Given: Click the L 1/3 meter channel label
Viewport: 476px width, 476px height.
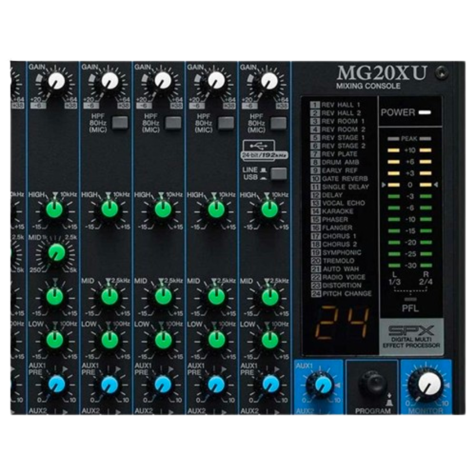Looking at the screenshot, I should pyautogui.click(x=394, y=278).
